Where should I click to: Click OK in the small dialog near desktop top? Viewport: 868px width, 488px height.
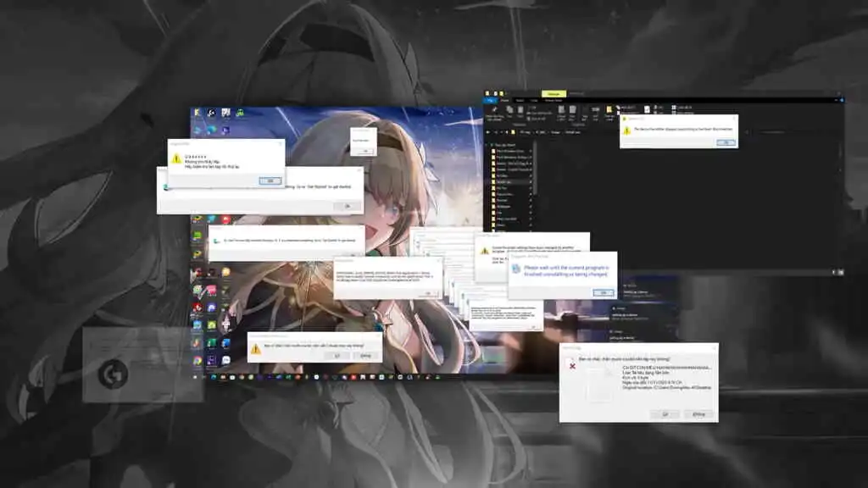[x=364, y=151]
